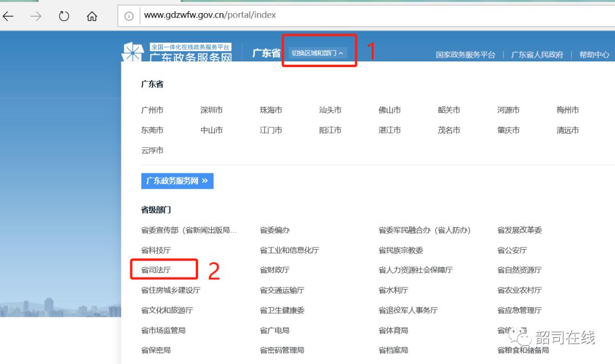Select 河源市 region

tap(509, 110)
